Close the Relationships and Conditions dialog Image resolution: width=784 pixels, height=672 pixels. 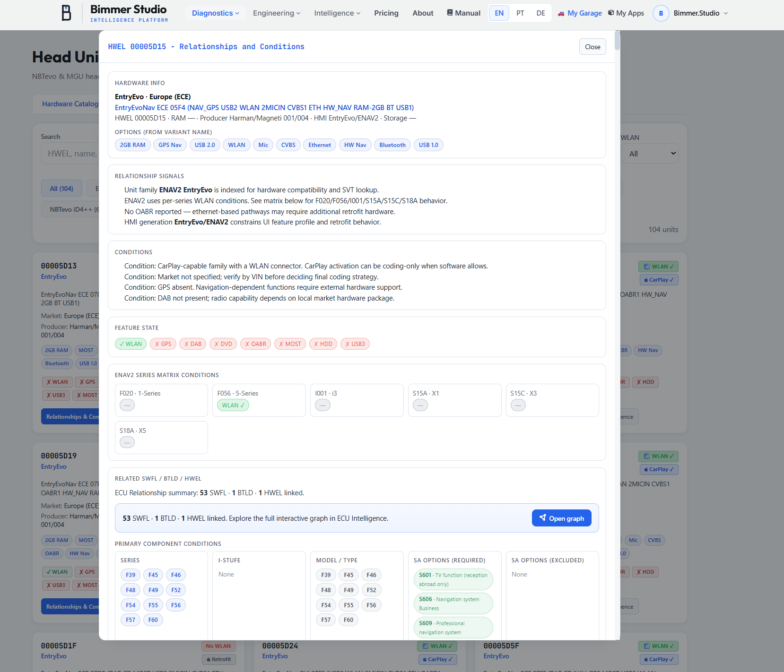click(x=592, y=46)
